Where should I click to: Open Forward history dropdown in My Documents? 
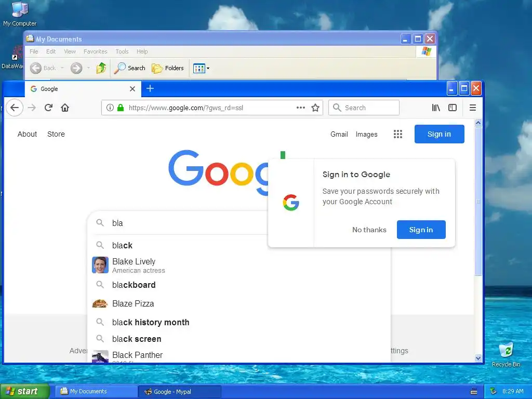pyautogui.click(x=88, y=68)
